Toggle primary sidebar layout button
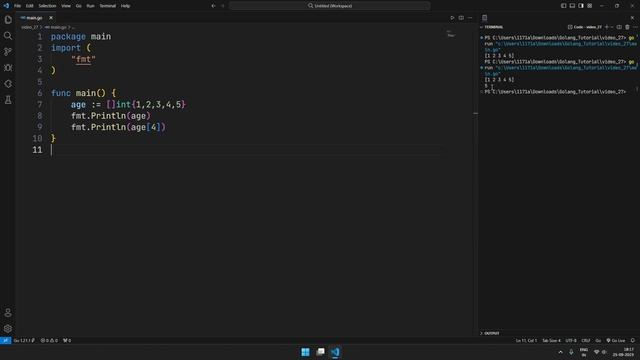The width and height of the screenshot is (640, 360). pyautogui.click(x=564, y=6)
